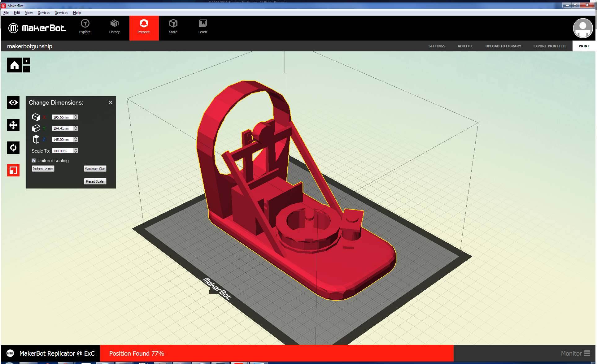The width and height of the screenshot is (597, 364).
Task: Open the Edit menu
Action: click(x=17, y=13)
